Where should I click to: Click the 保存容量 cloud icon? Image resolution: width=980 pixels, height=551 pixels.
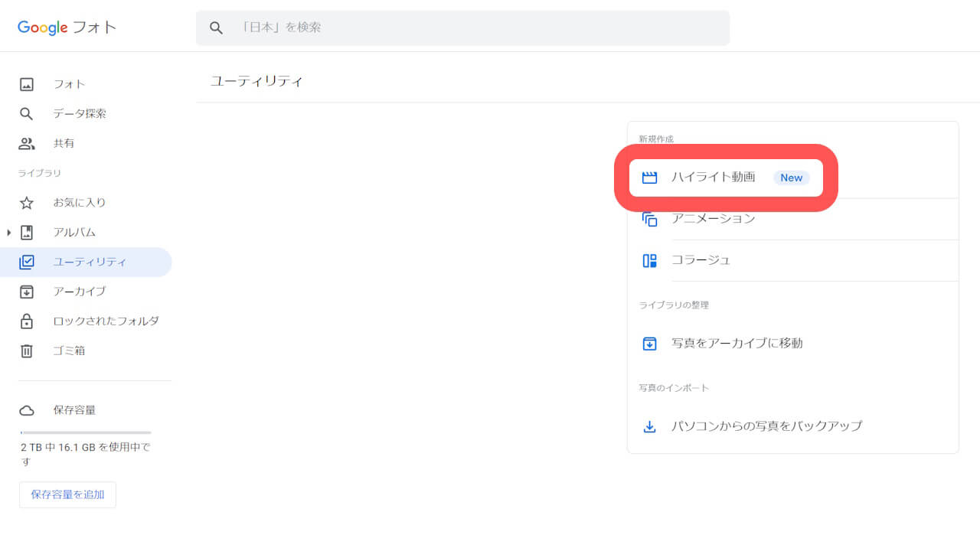tap(27, 410)
